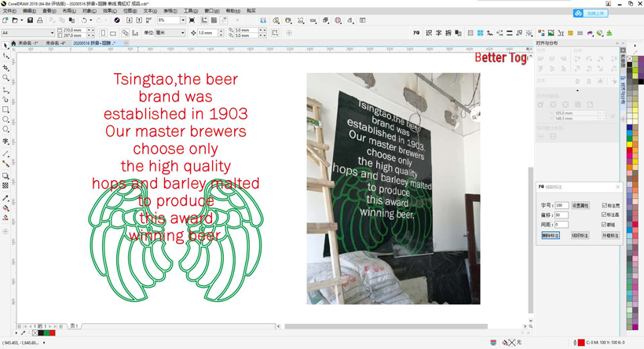Close the YG 线段标注 dialog
Screen dimensions: 644x349
coord(617,186)
